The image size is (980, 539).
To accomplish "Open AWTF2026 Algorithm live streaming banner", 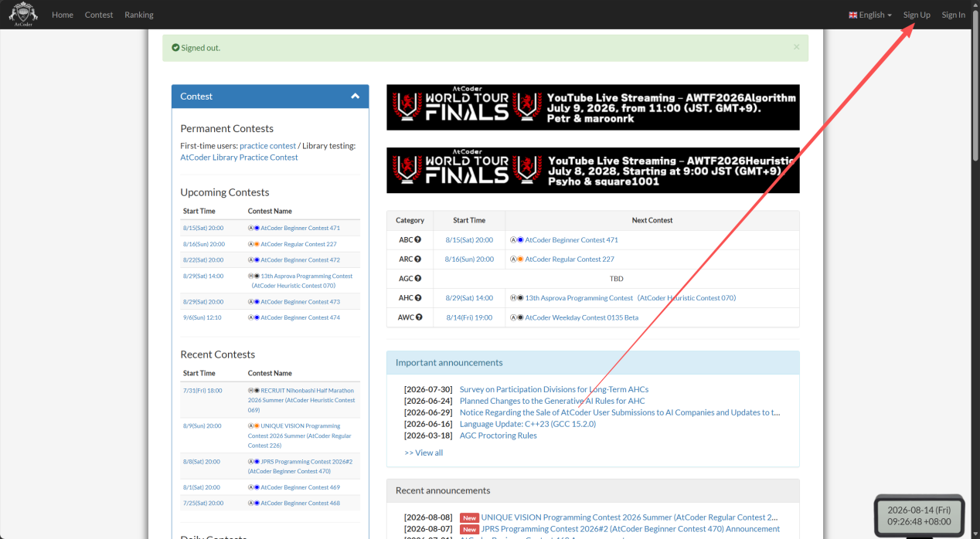I will tap(593, 107).
